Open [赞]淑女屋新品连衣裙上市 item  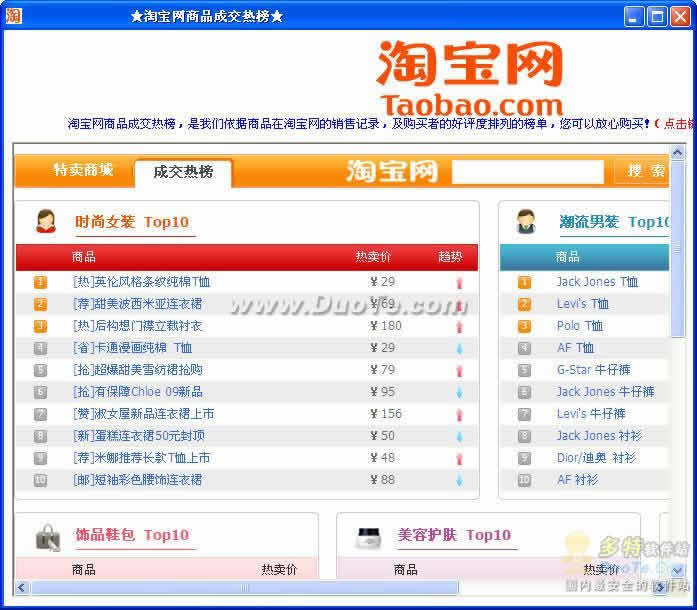(143, 414)
